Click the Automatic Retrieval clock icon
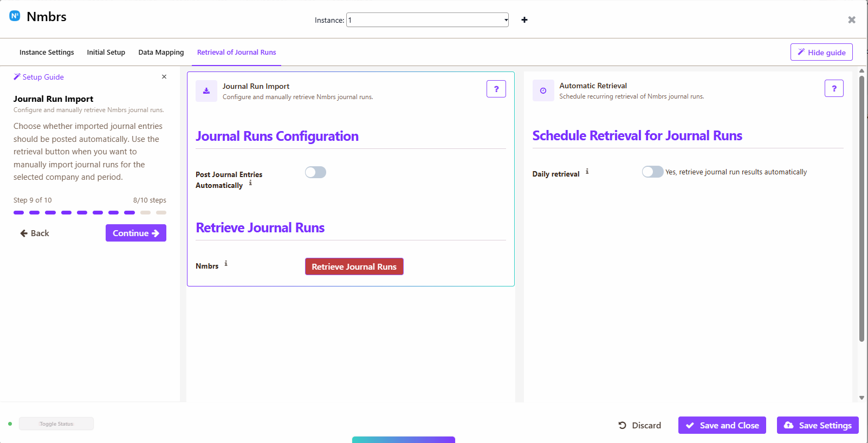The image size is (868, 443). click(543, 90)
